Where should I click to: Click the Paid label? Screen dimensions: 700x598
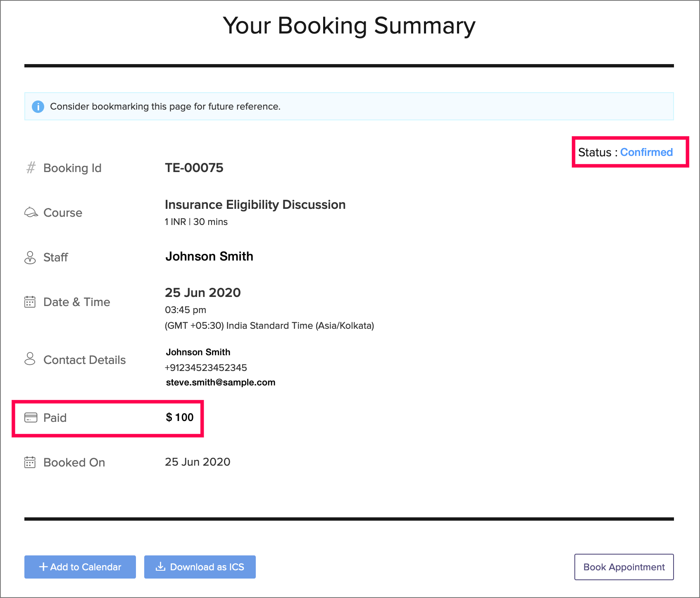55,418
